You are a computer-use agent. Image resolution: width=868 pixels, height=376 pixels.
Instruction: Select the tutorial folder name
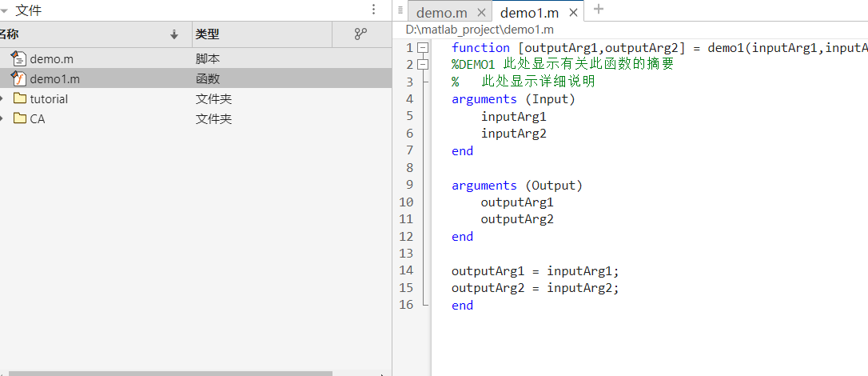click(49, 99)
